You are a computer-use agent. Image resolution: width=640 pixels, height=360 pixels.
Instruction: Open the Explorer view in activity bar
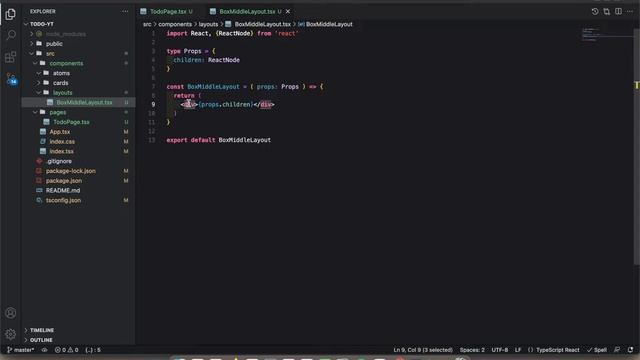(11, 14)
